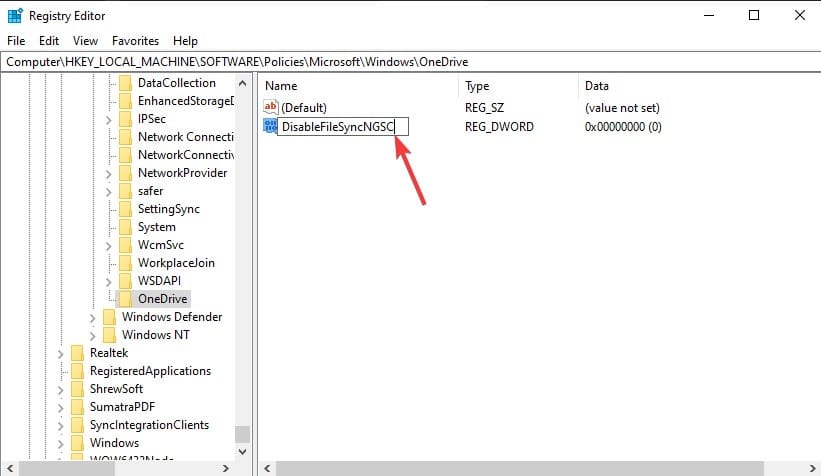Screen dimensions: 821x476
Task: Click the WSDAPI folder icon
Action: click(x=126, y=281)
